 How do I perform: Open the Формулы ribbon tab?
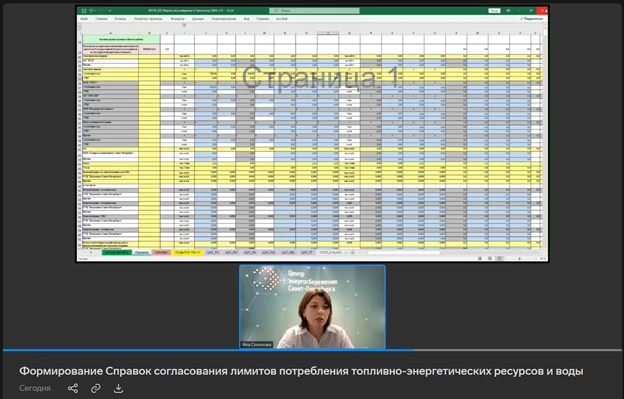tap(177, 19)
